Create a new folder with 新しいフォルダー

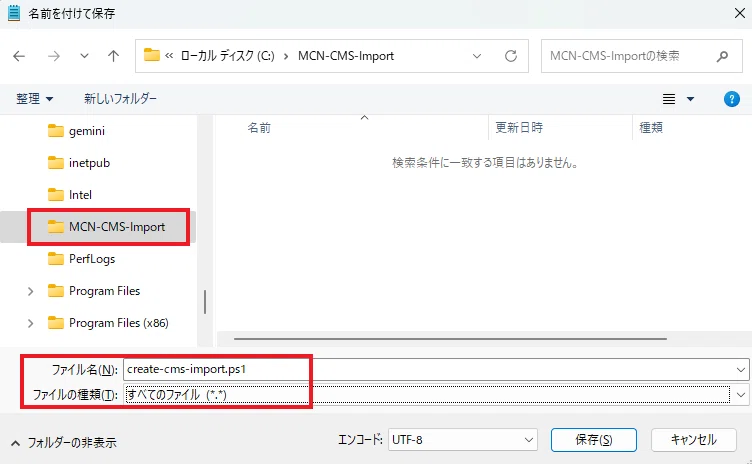coord(120,99)
